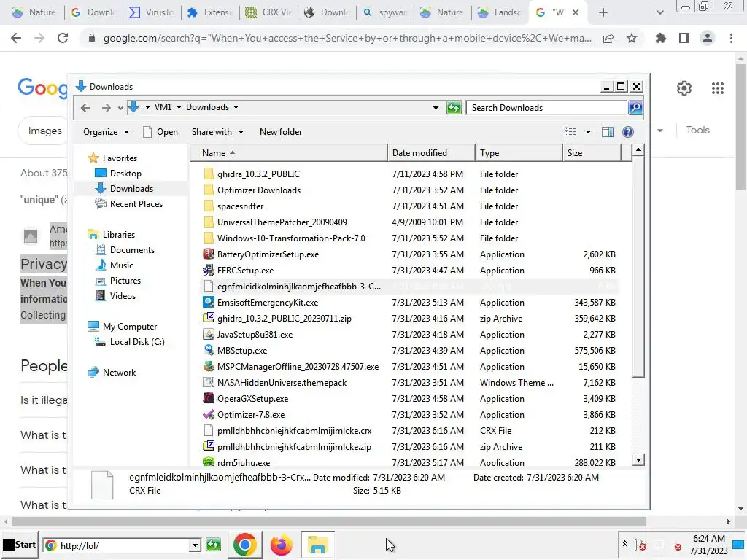747x560 pixels.
Task: Select Documents library in sidebar
Action: point(125,250)
